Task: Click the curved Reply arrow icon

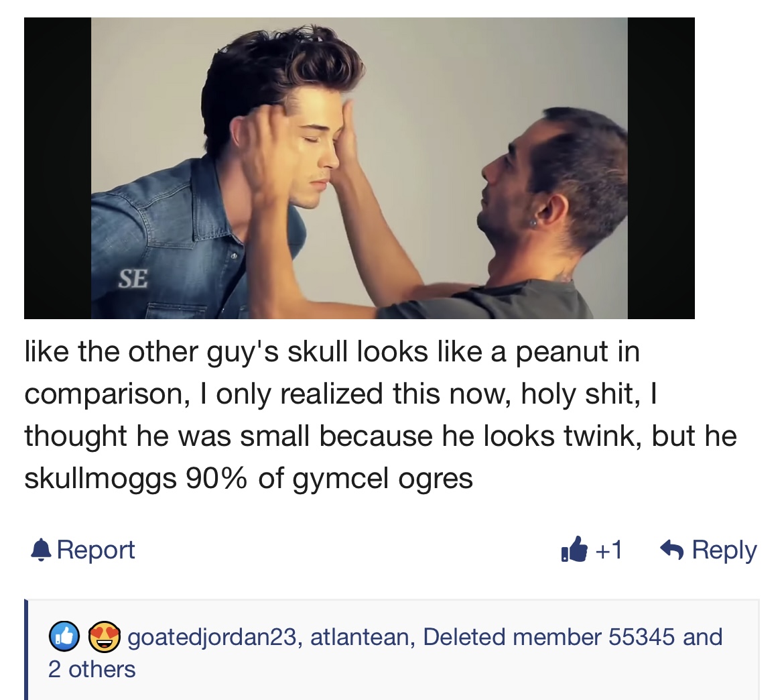Action: [x=672, y=550]
